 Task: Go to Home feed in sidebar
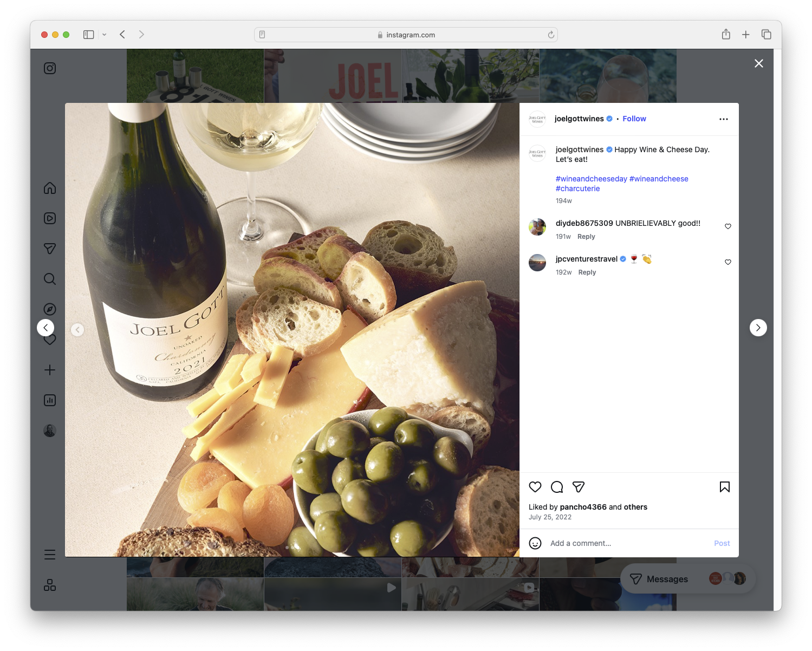(50, 188)
